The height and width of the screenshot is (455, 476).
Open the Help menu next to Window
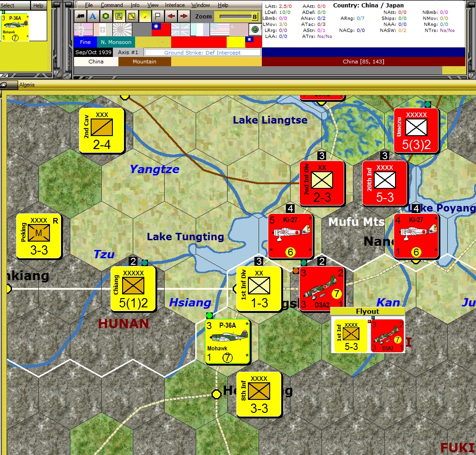coord(223,5)
